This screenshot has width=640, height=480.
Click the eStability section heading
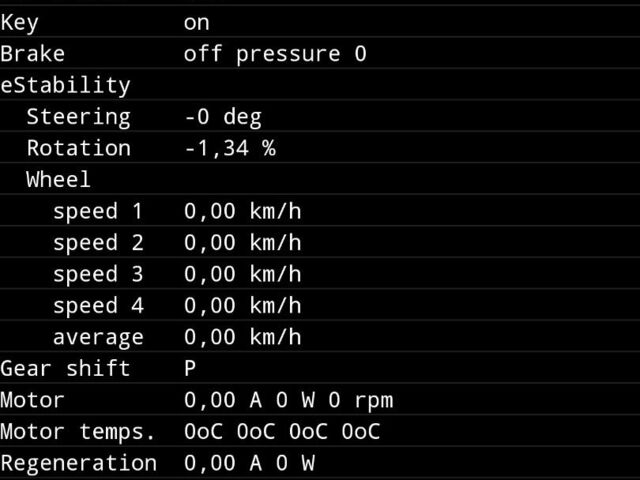coord(65,85)
